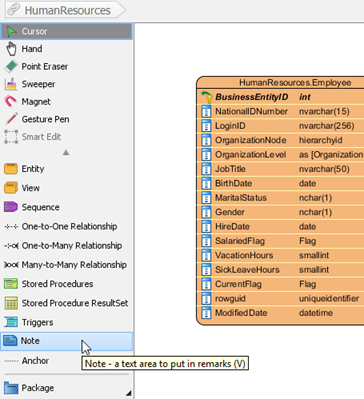Select the Hand tool

[67, 49]
